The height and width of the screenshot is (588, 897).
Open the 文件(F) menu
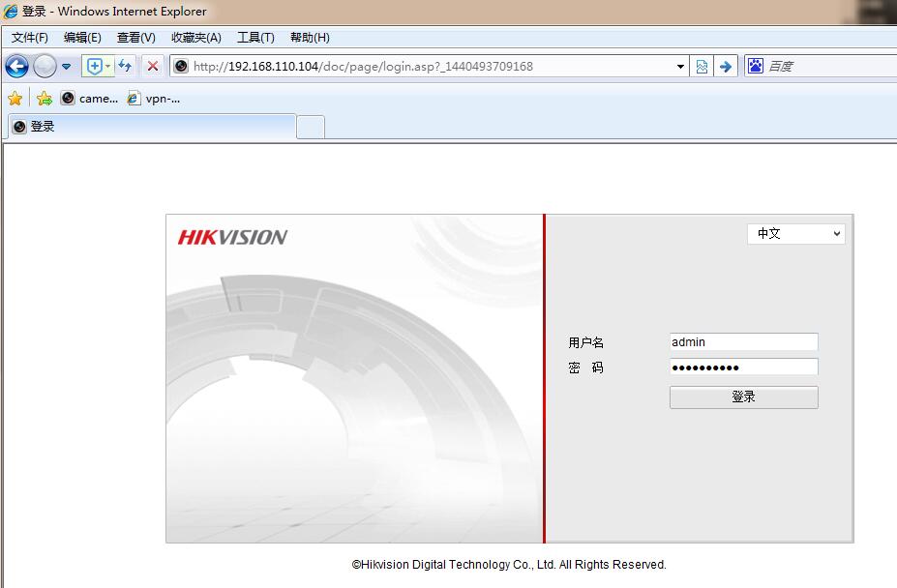[x=30, y=38]
